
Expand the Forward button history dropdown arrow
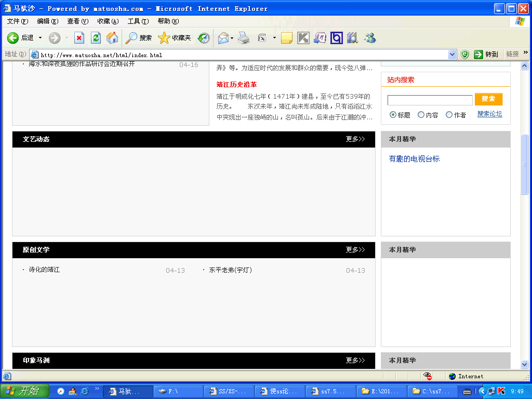[66, 38]
